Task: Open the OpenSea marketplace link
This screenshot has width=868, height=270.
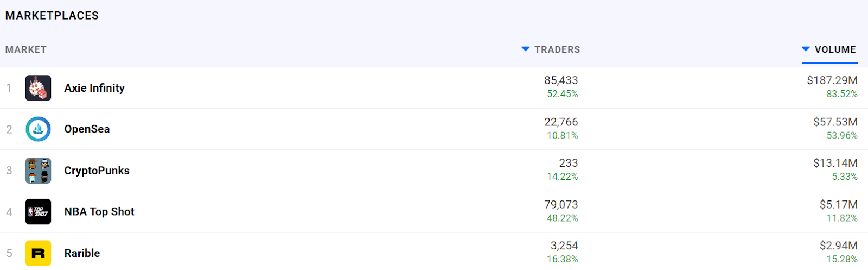Action: pyautogui.click(x=87, y=129)
